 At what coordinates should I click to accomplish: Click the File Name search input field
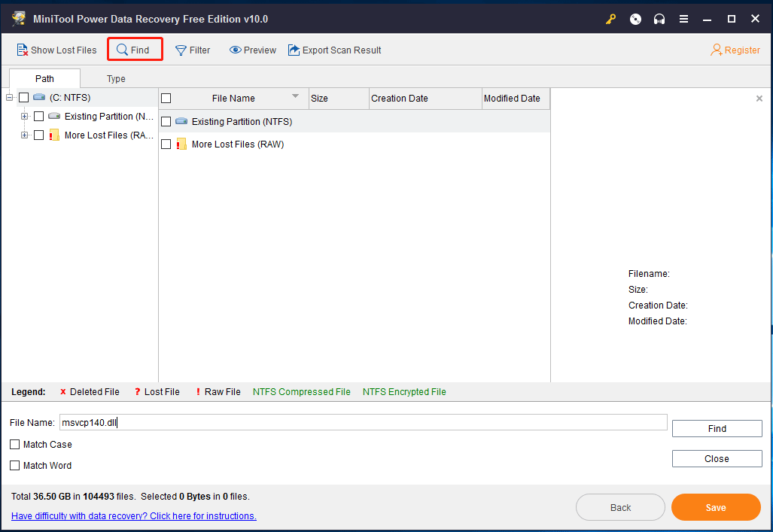click(364, 423)
